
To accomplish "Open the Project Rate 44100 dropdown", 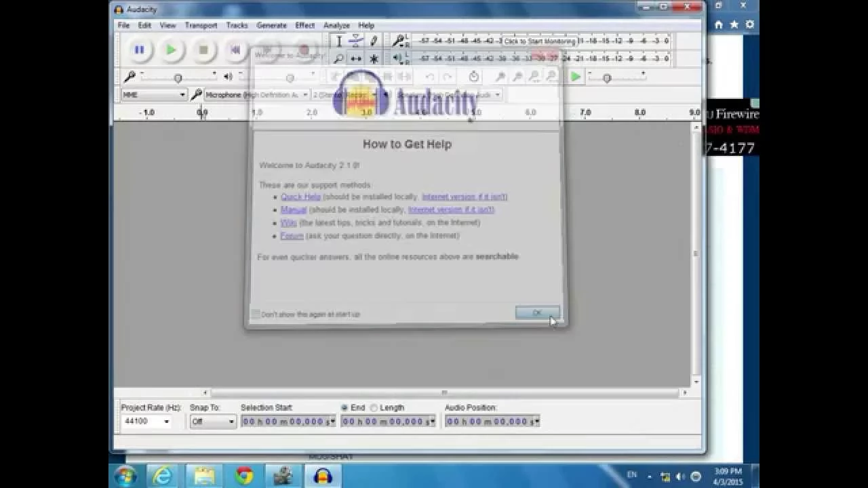I will click(166, 422).
